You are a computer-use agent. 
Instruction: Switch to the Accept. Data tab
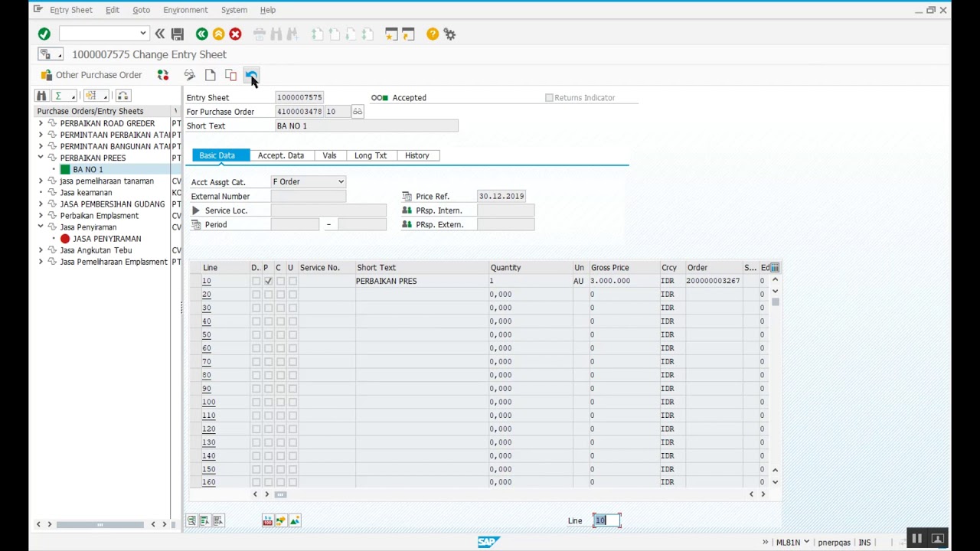(281, 155)
